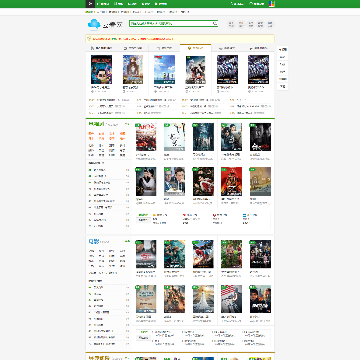Open the poster of two men in suits

click(174, 182)
